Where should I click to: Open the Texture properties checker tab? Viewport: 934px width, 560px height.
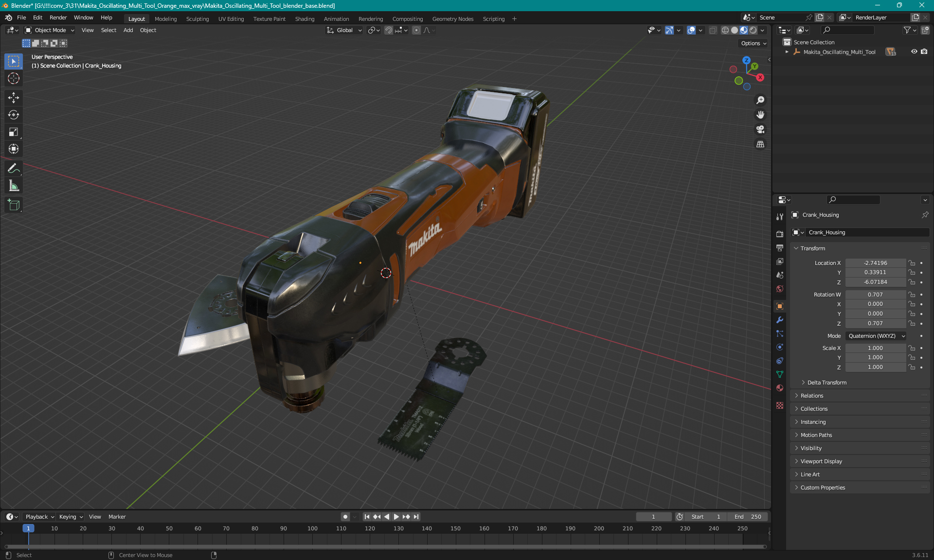pyautogui.click(x=780, y=405)
